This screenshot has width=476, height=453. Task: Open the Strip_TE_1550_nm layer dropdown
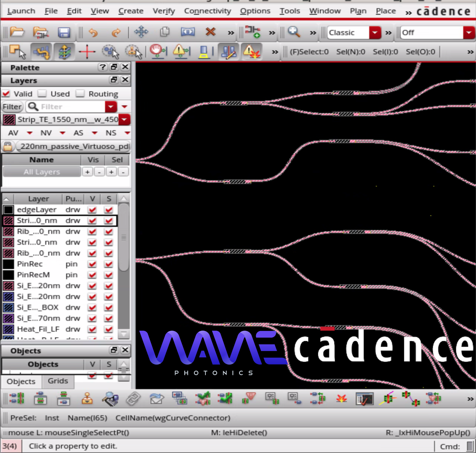124,119
